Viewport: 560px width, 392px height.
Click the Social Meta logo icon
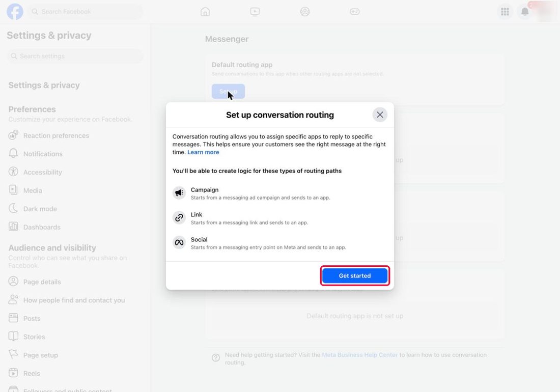point(179,242)
